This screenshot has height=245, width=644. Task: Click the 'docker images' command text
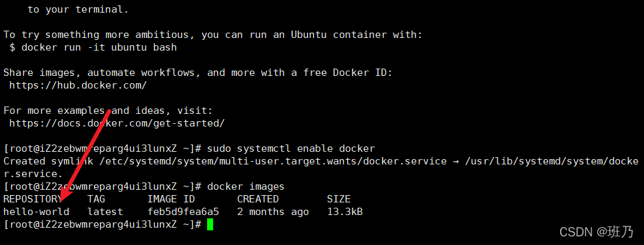click(246, 186)
